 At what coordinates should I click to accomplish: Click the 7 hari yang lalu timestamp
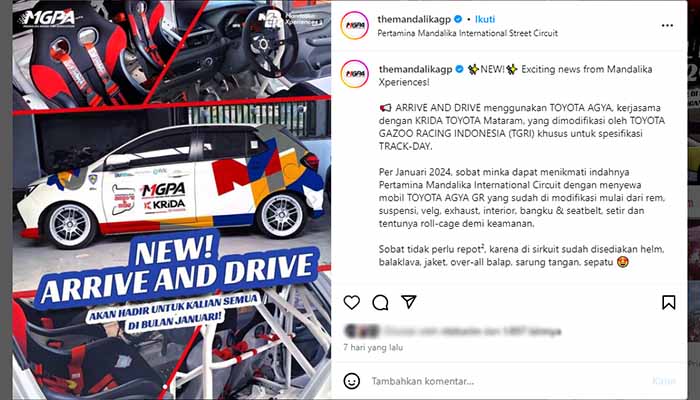(373, 347)
